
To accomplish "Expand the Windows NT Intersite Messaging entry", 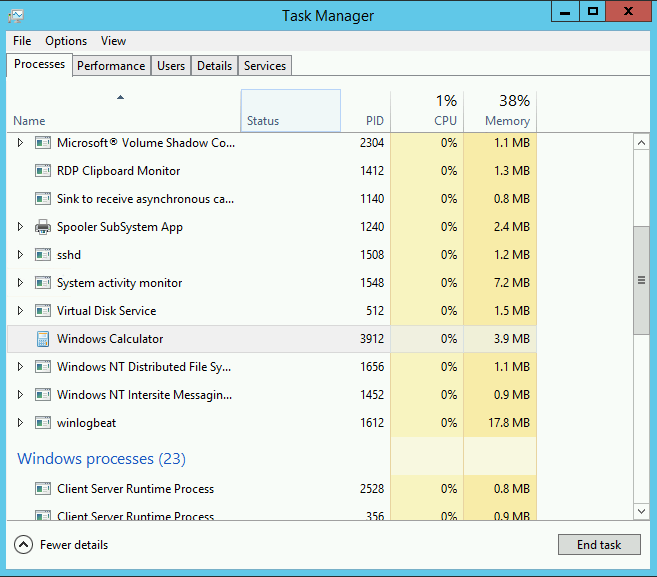I will (20, 395).
